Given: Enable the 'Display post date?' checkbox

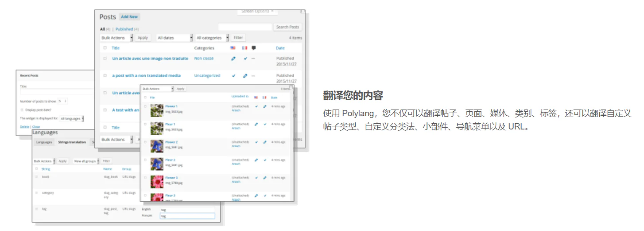Looking at the screenshot, I should (x=22, y=110).
